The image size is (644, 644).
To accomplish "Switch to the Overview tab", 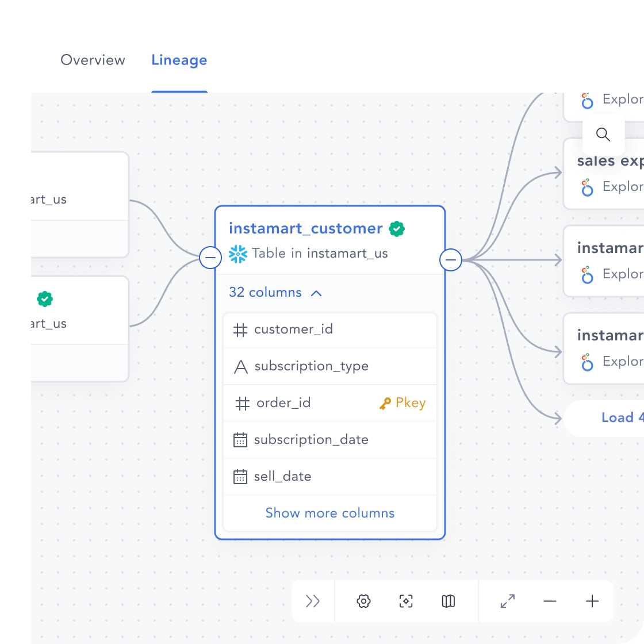I will (93, 60).
